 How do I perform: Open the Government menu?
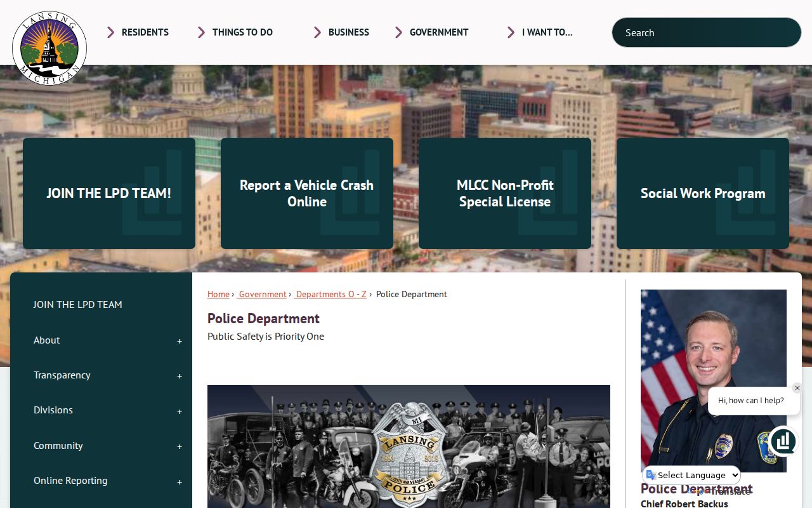coord(439,32)
